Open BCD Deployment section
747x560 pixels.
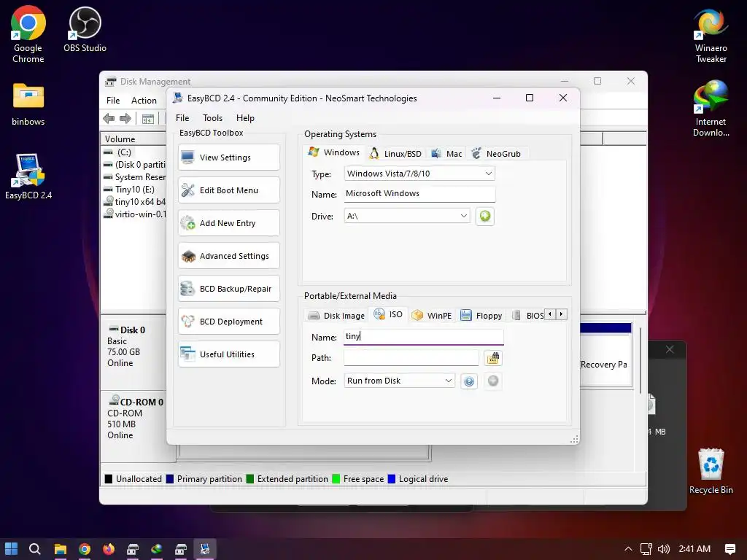coord(228,322)
